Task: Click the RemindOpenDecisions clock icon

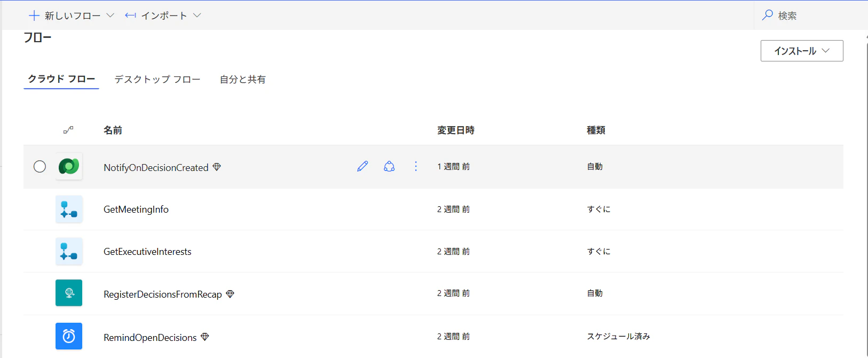Action: point(69,336)
